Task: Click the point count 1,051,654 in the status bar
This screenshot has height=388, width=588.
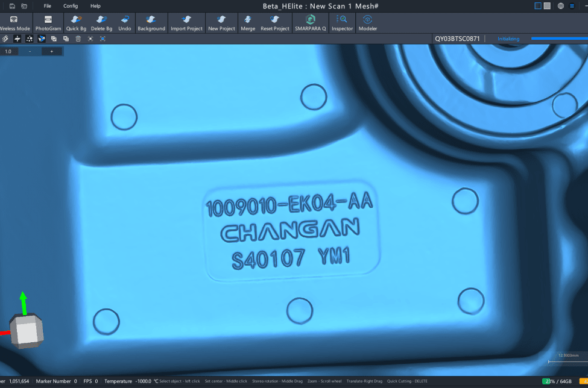Action: point(19,381)
